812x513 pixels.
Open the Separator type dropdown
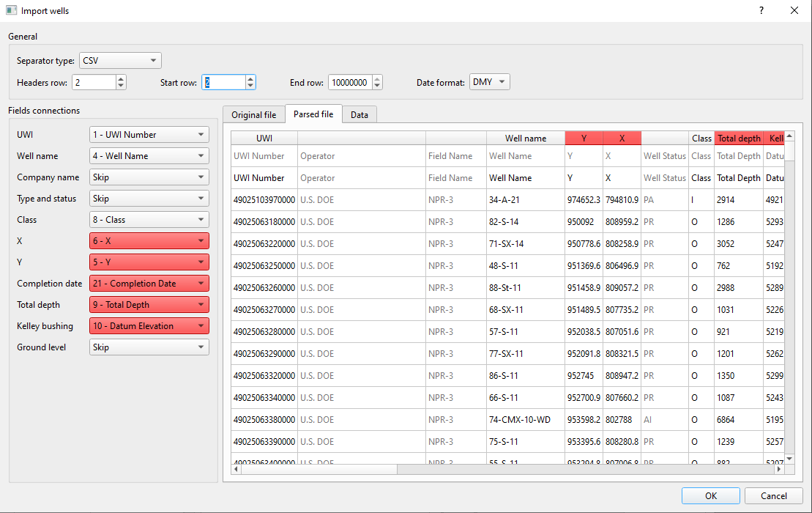[119, 60]
